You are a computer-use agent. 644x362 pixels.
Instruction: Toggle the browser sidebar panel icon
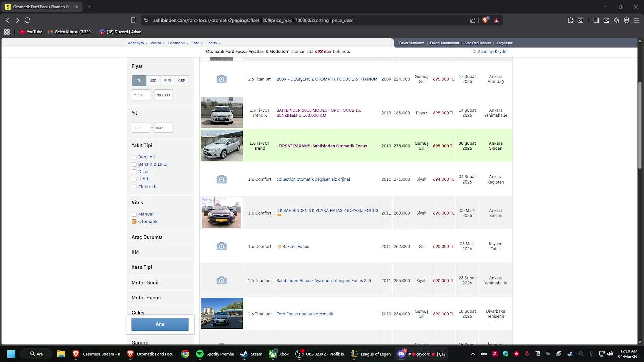[x=596, y=20]
